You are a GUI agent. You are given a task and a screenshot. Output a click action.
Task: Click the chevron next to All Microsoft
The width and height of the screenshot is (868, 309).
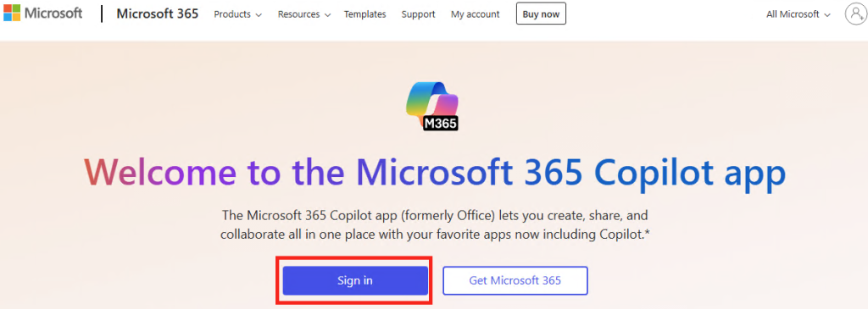click(x=827, y=15)
